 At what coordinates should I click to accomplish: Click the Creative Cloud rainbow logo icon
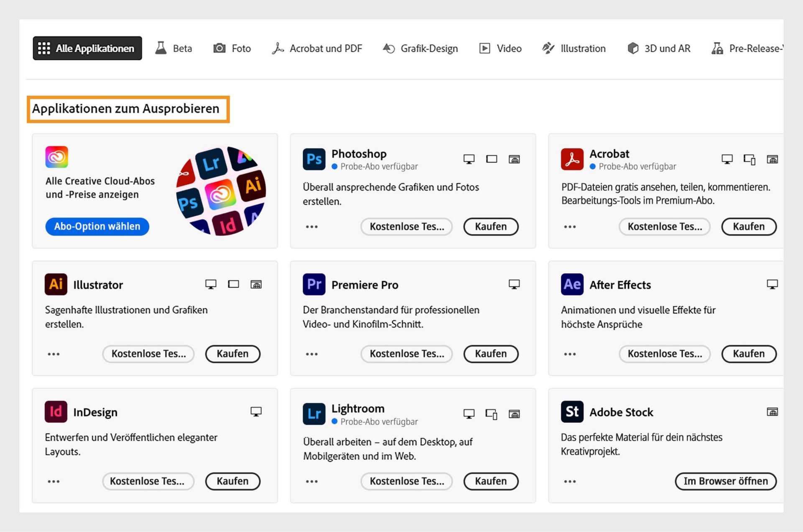[57, 157]
